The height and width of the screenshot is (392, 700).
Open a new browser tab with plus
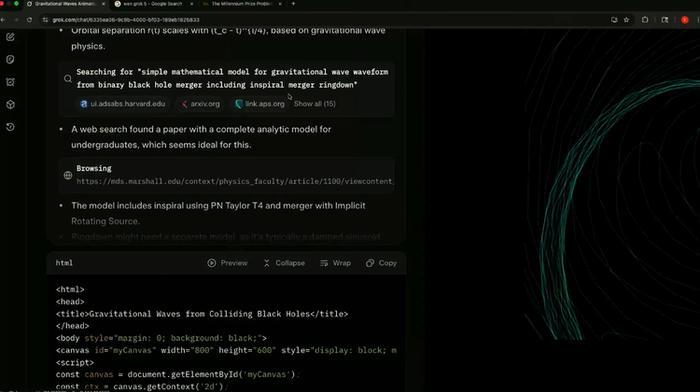click(x=293, y=4)
